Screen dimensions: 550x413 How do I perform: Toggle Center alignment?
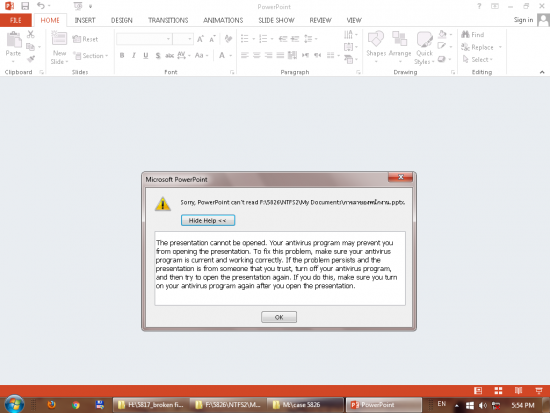coord(257,55)
